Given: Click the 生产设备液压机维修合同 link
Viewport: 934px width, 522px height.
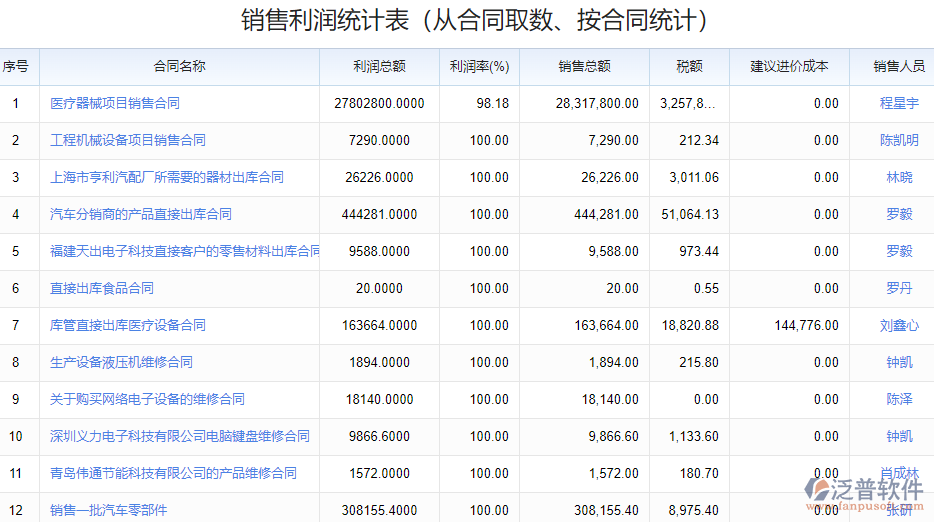Looking at the screenshot, I should coord(121,362).
